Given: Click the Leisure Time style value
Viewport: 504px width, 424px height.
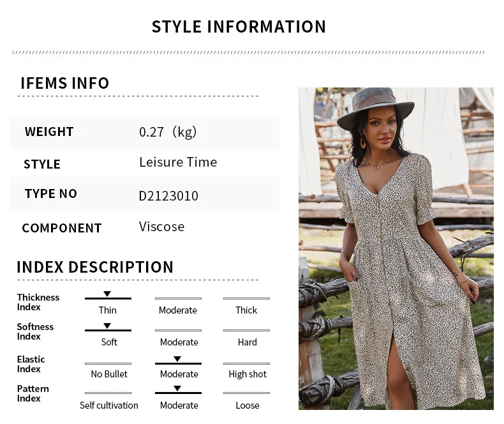Looking at the screenshot, I should [178, 162].
